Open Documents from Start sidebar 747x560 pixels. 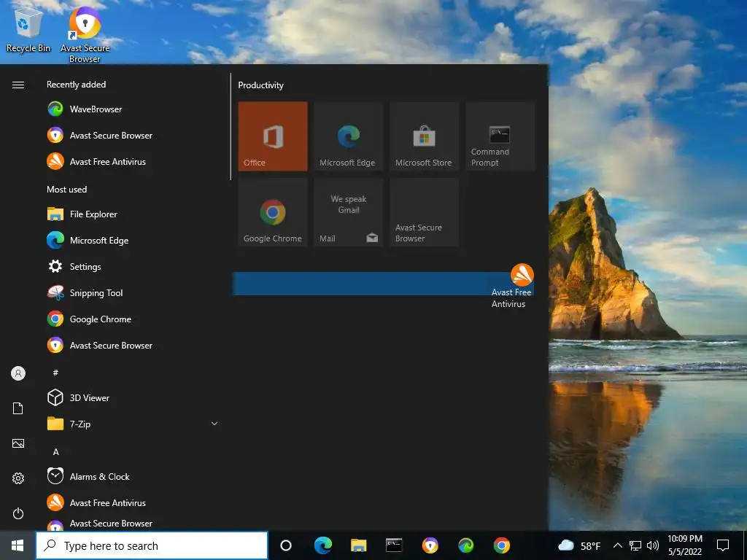18,408
